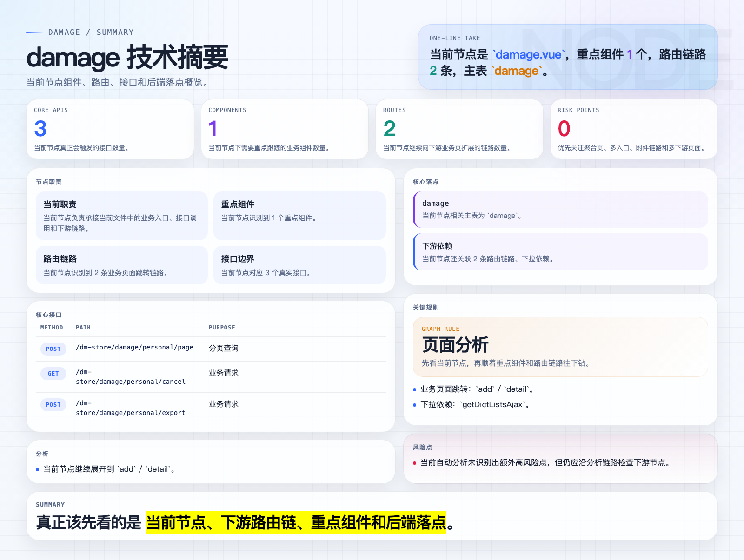Click the GRAPH RULE label

click(440, 329)
